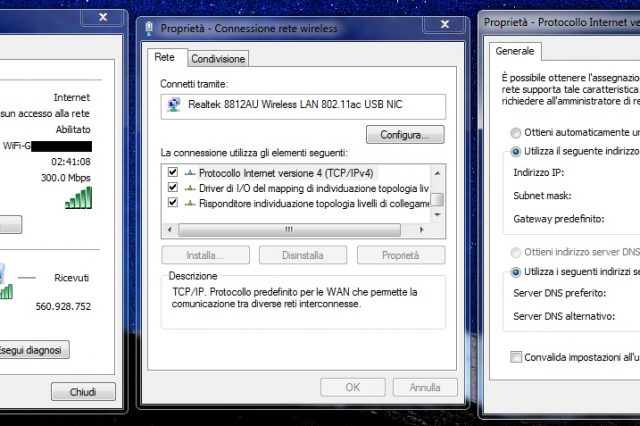Toggle Driver di I/O del mapping checkbox
Viewport: 640px width, 426px height.
[173, 187]
